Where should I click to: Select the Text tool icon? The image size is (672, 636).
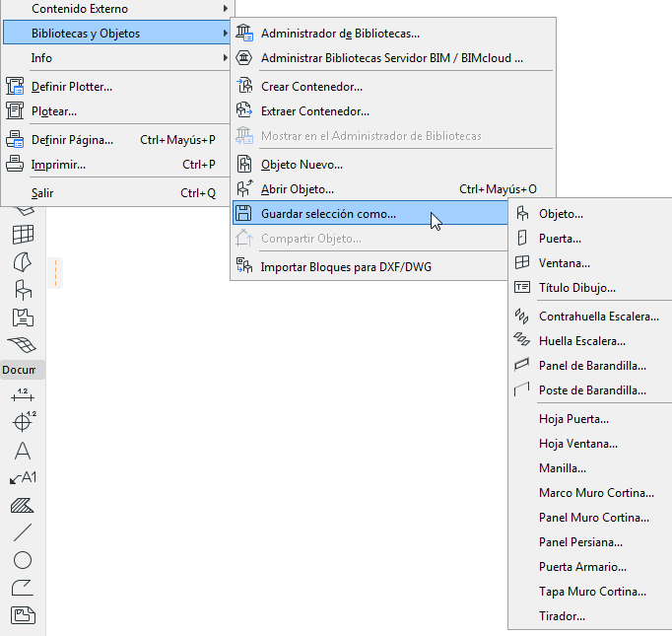tap(23, 451)
